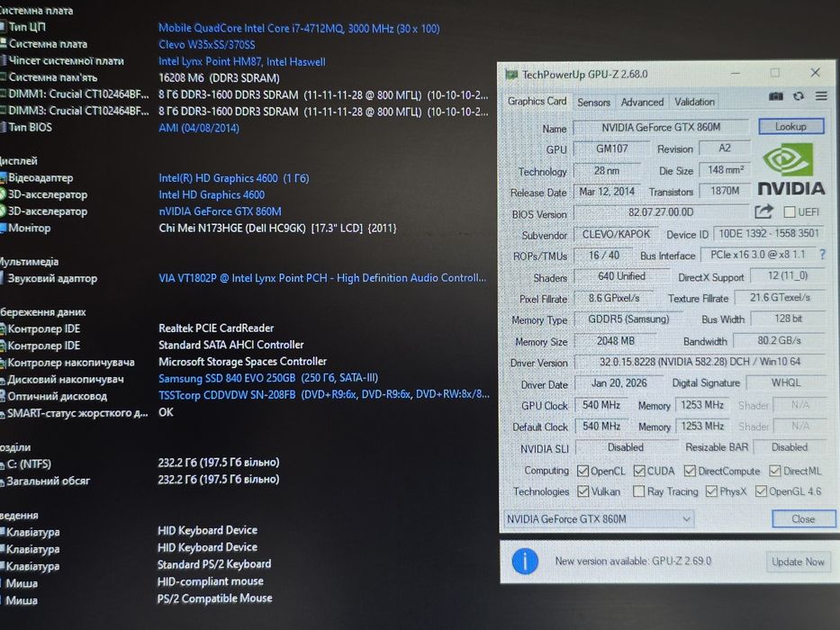Viewport: 840px width, 630px height.
Task: Toggle the OpenGL 4.6 checkbox
Action: [x=761, y=491]
